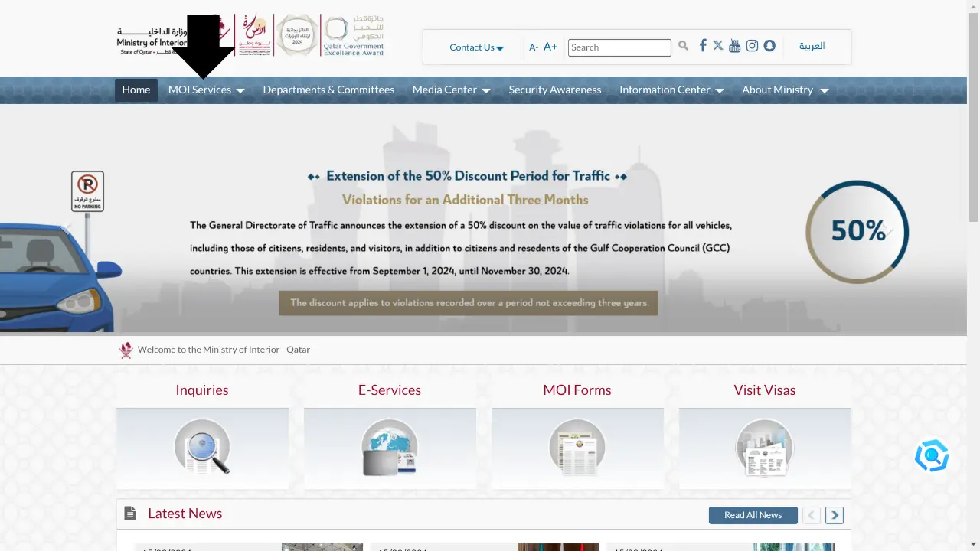Open the floating chat assistant icon

pos(932,456)
